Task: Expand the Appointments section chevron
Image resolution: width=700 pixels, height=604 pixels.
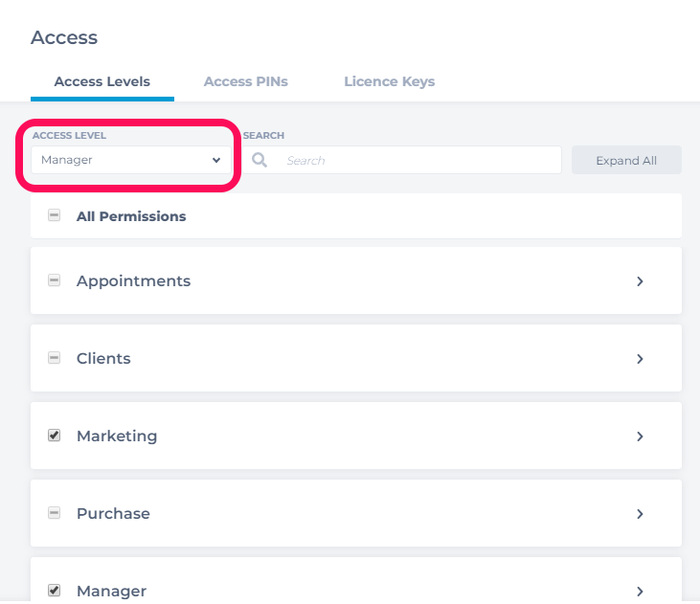Action: pyautogui.click(x=640, y=281)
